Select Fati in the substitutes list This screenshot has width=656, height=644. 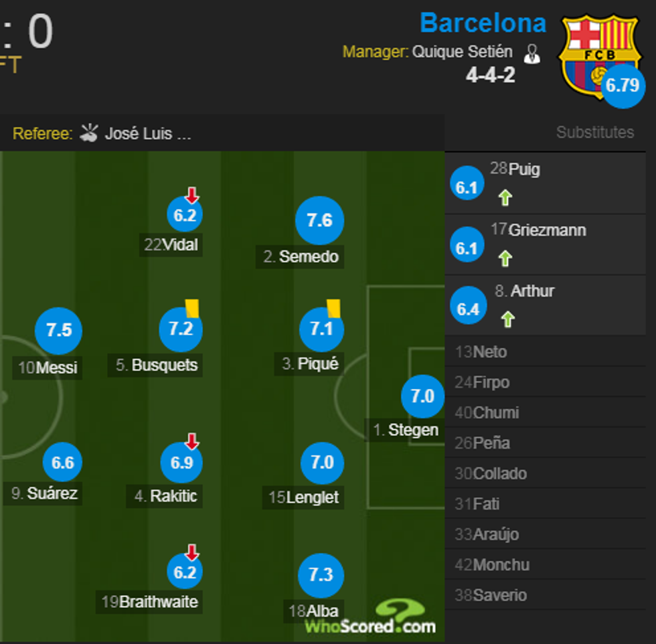point(486,504)
